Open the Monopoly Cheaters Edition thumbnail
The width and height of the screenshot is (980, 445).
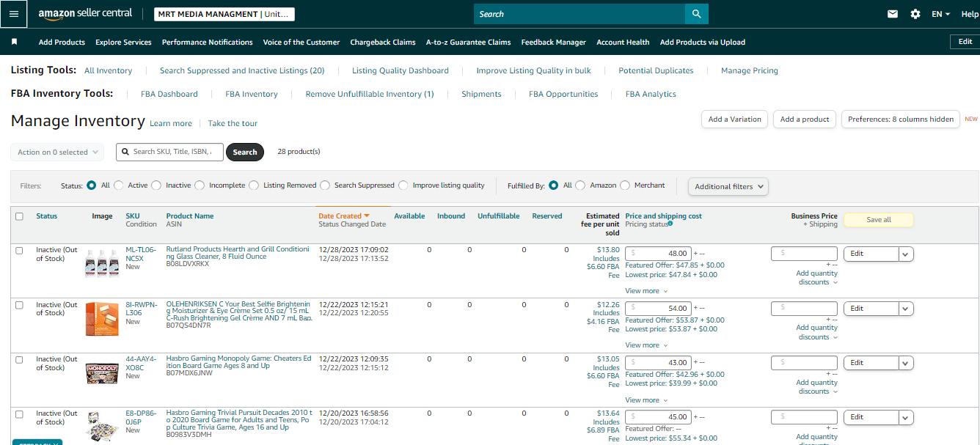(101, 372)
